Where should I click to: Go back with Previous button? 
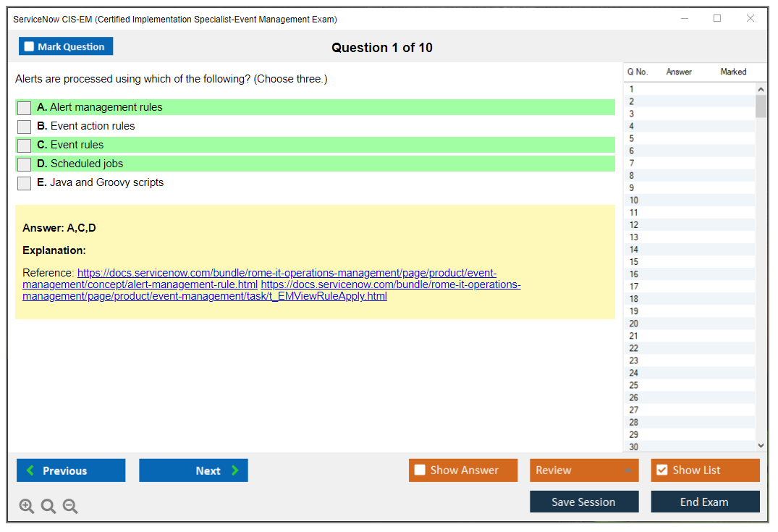pos(71,470)
